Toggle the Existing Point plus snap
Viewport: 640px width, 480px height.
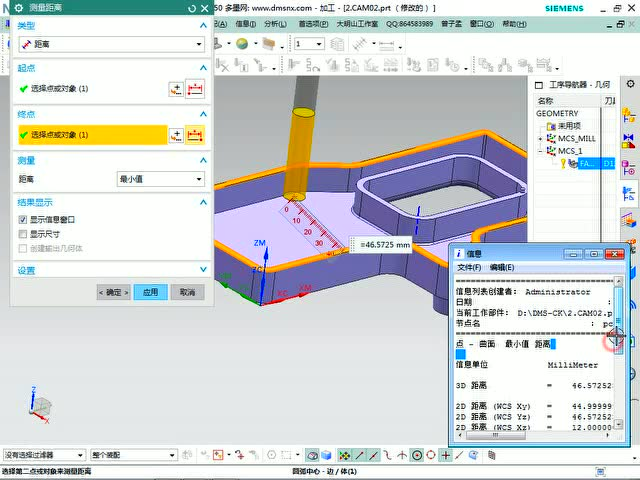(x=446, y=455)
